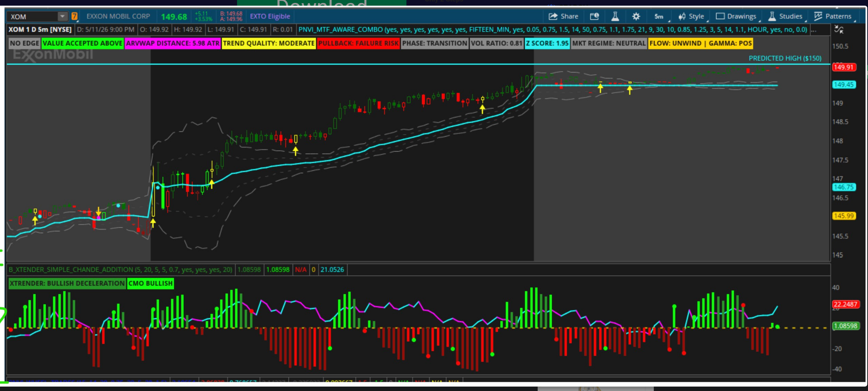The width and height of the screenshot is (868, 391).
Task: Open the calendar events icon
Action: (x=595, y=16)
